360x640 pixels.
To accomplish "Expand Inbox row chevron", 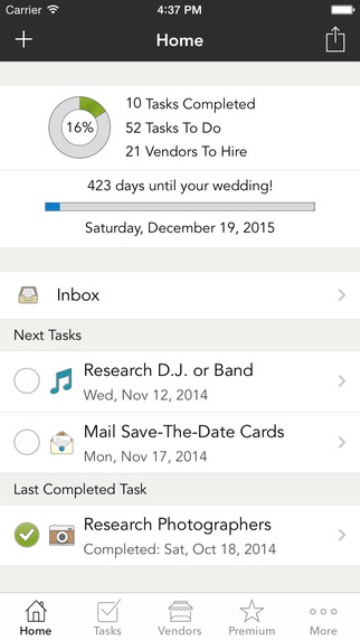I will 342,295.
